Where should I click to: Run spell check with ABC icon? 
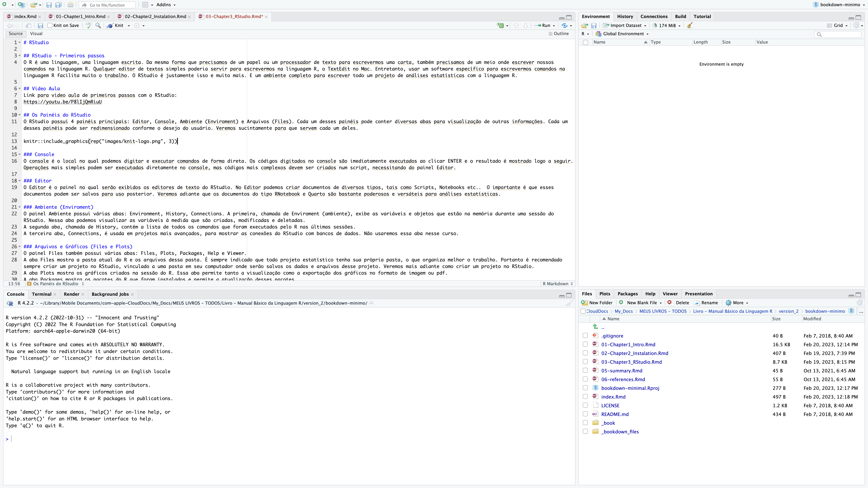coord(89,25)
